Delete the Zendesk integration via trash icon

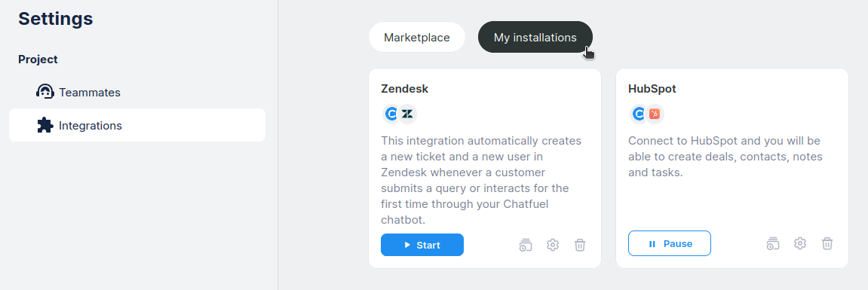[580, 244]
